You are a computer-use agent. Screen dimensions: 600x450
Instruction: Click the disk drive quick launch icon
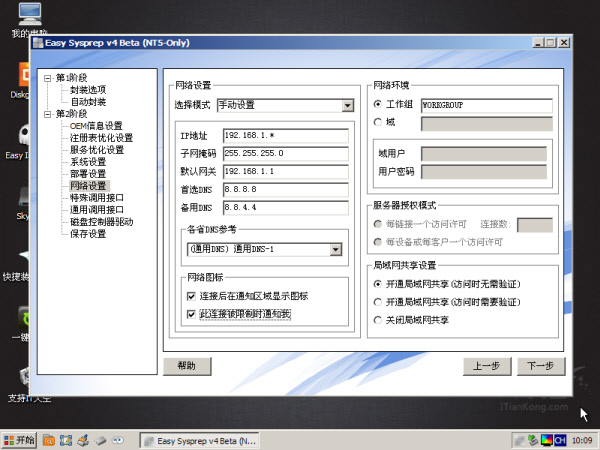point(100,440)
